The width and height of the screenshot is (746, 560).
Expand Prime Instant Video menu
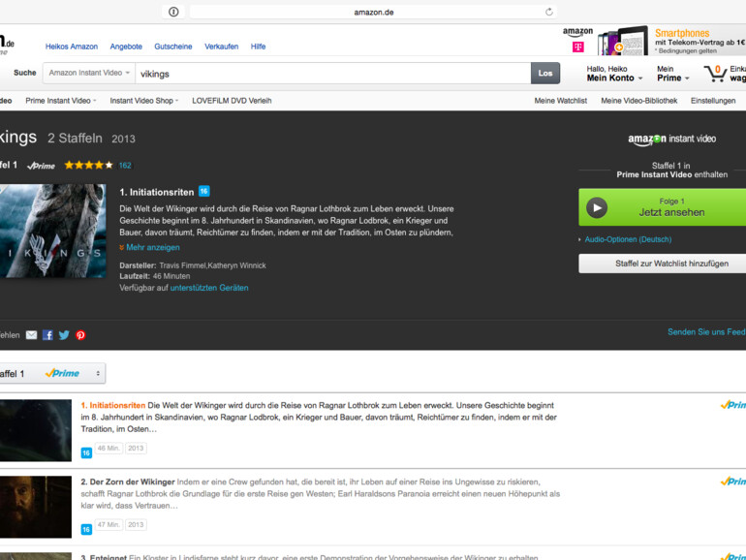click(61, 101)
